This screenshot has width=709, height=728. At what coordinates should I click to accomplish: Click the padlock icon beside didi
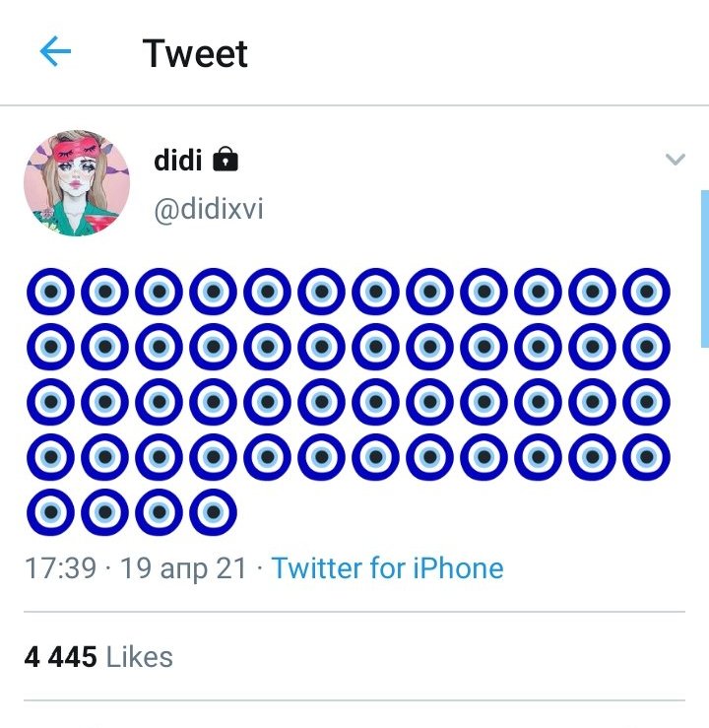[x=226, y=160]
